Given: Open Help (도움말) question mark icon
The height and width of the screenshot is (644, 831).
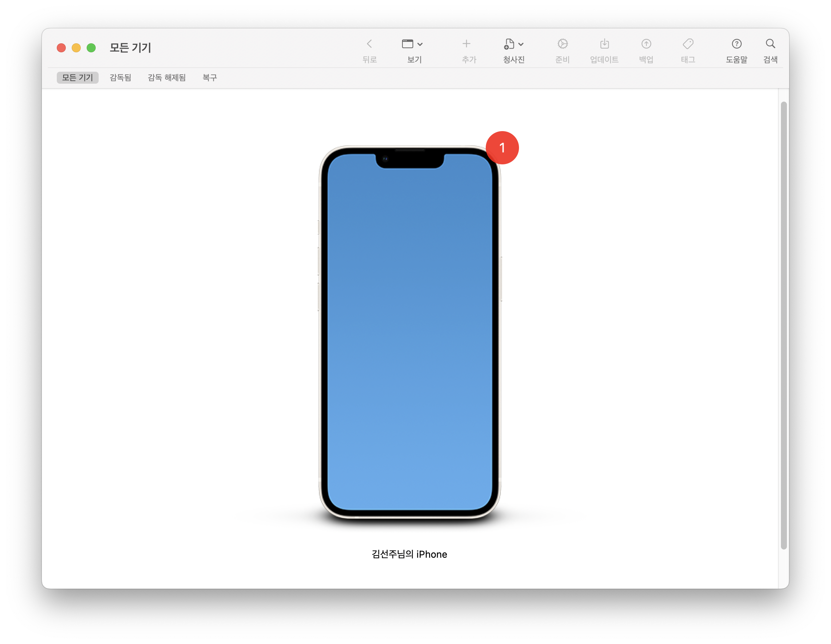Looking at the screenshot, I should tap(736, 44).
